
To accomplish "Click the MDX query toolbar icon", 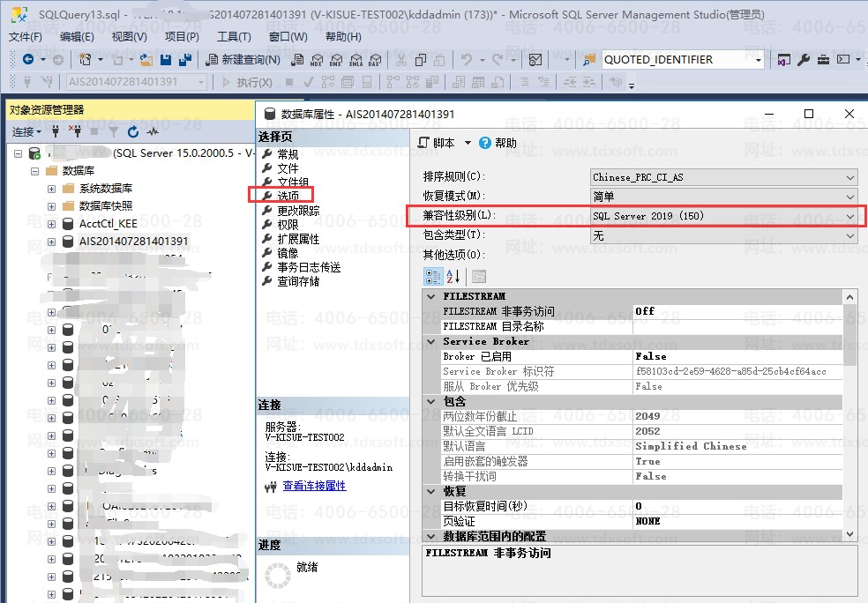I will point(318,60).
